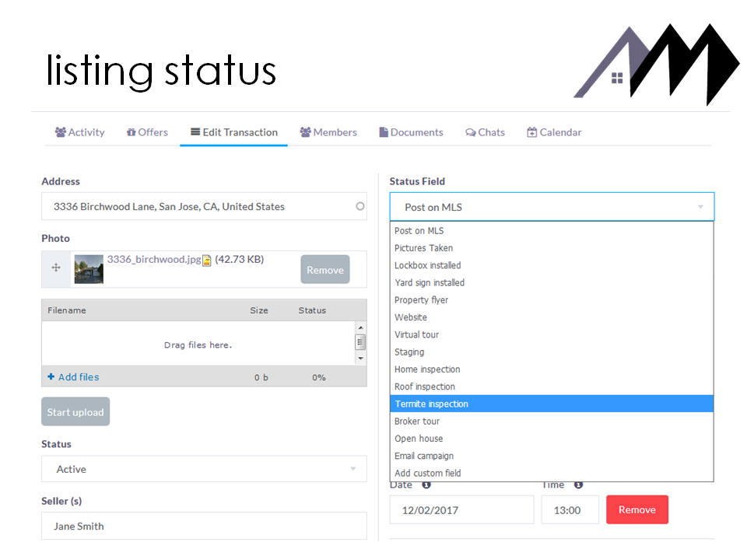This screenshot has height=560, width=747.
Task: Click the Chats tab speech bubble icon
Action: 471,132
